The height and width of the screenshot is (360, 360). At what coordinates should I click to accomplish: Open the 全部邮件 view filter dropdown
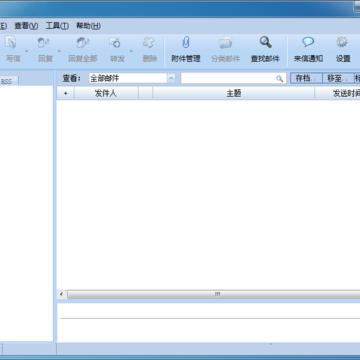pyautogui.click(x=171, y=78)
